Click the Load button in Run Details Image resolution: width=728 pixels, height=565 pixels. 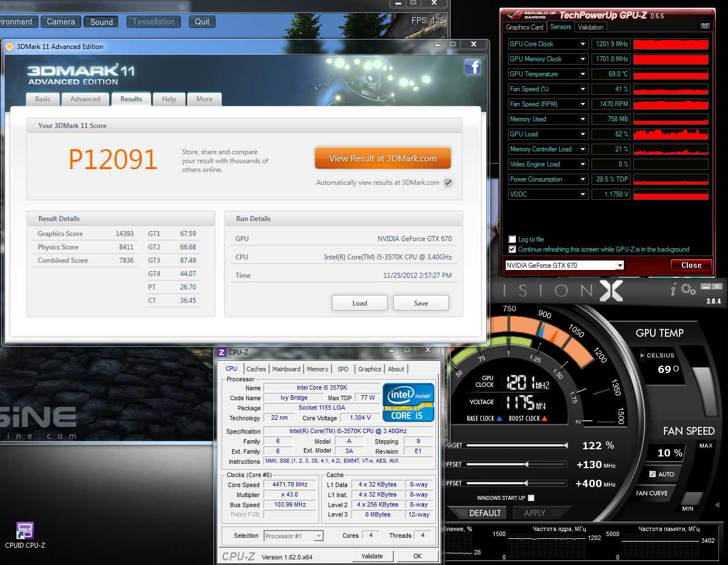coord(360,303)
